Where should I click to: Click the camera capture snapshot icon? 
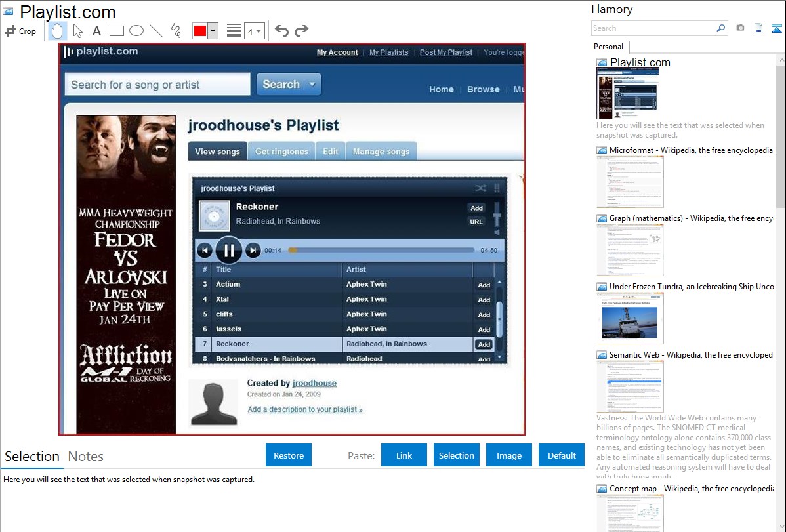click(x=740, y=28)
